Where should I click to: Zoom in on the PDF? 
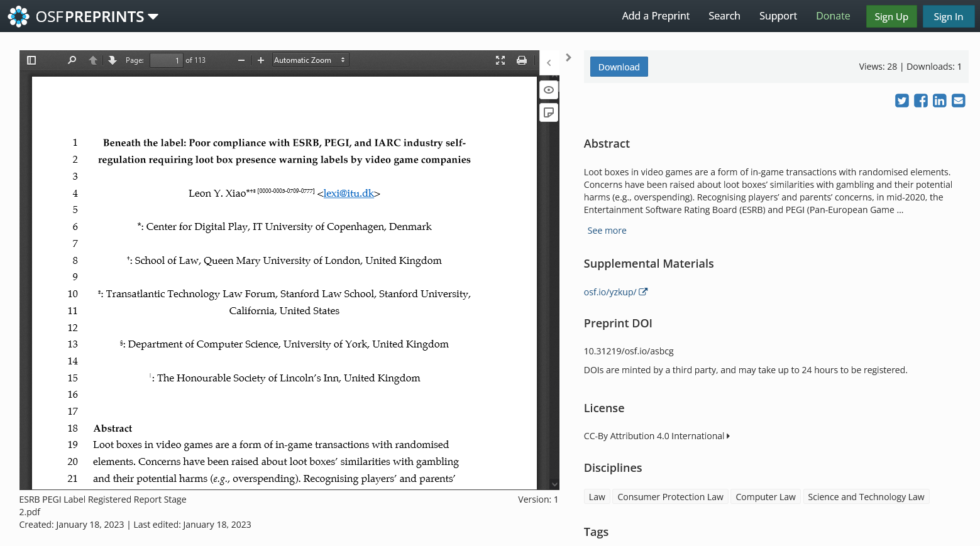(261, 60)
